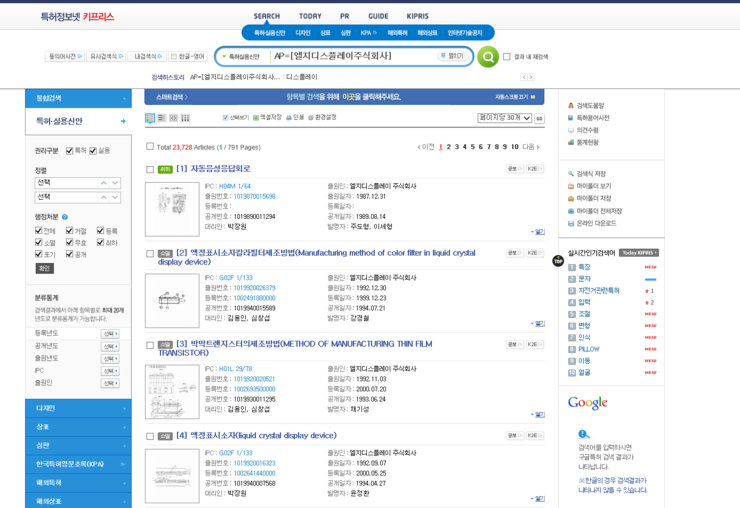Open 의견수렴 feedback link
This screenshot has width=740, height=508.
pyautogui.click(x=583, y=130)
